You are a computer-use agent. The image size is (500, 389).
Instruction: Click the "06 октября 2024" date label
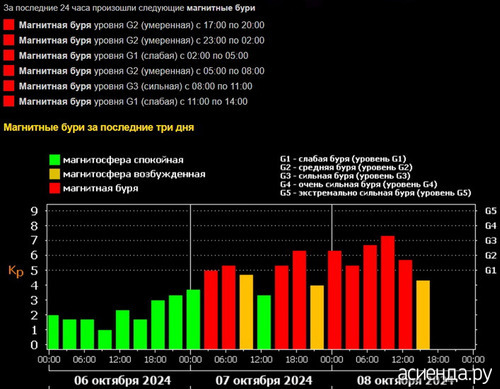tap(122, 380)
